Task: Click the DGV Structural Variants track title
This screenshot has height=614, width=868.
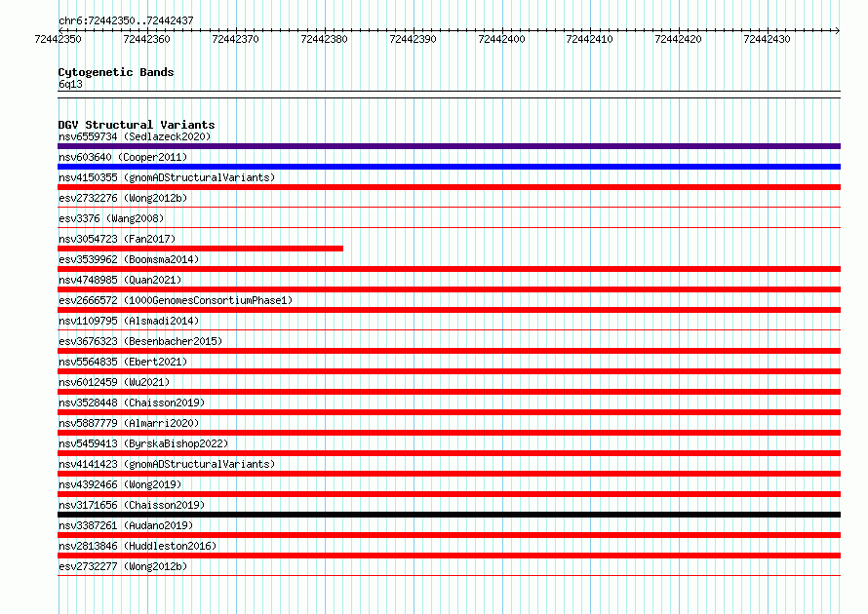Action: point(137,125)
